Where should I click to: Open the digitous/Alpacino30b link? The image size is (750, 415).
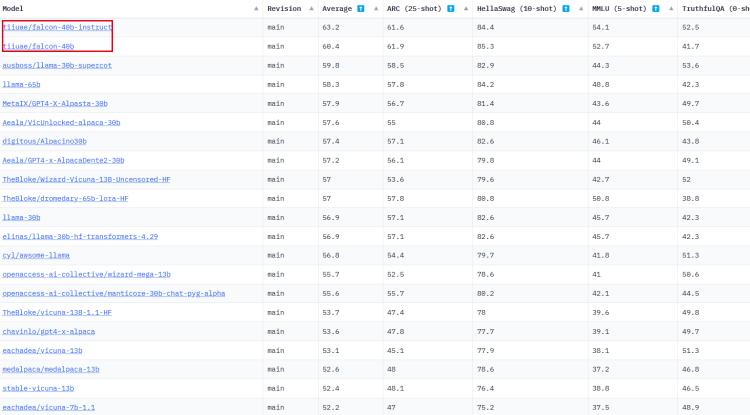44,141
